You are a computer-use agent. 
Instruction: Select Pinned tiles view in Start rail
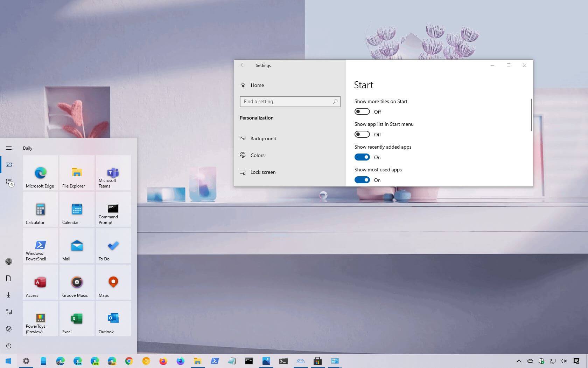pyautogui.click(x=9, y=164)
